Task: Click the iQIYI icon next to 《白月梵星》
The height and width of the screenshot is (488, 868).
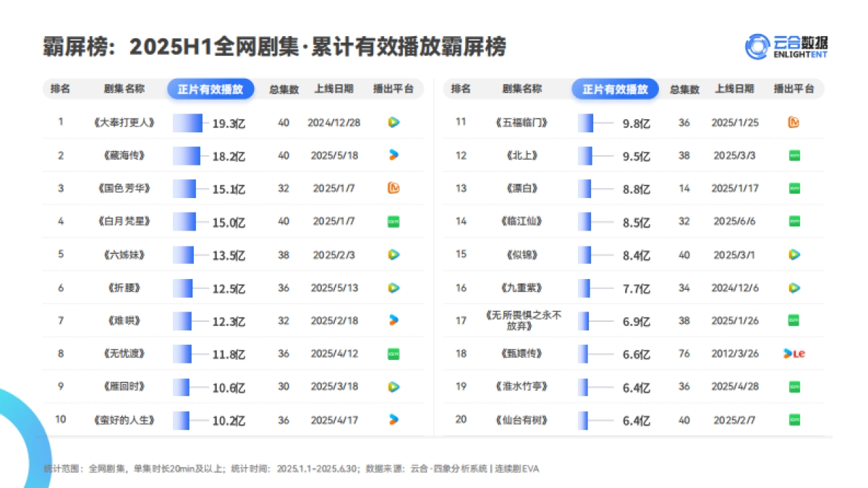Action: [393, 221]
